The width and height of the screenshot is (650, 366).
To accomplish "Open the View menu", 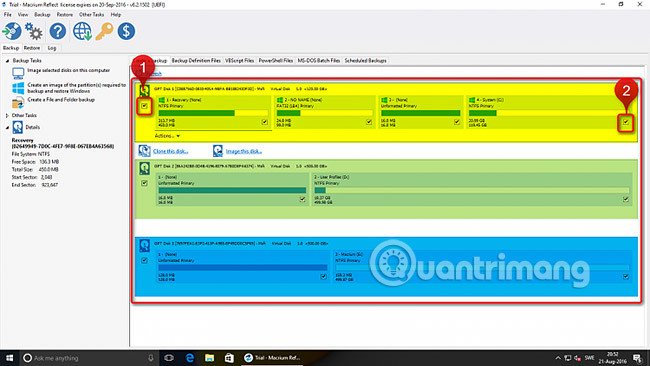I will (23, 15).
